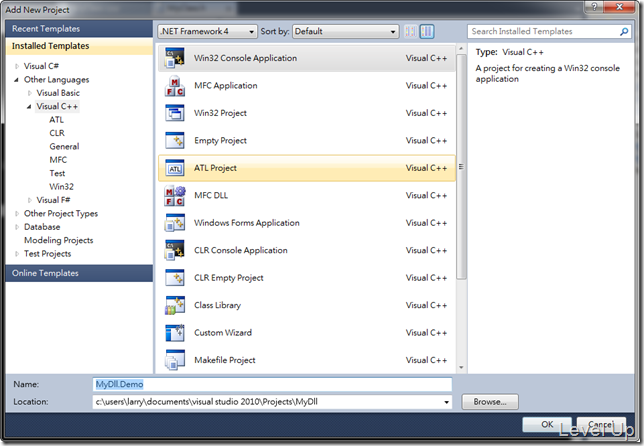The image size is (644, 446).
Task: Select the Win32 Console Application row text
Action: click(x=245, y=58)
